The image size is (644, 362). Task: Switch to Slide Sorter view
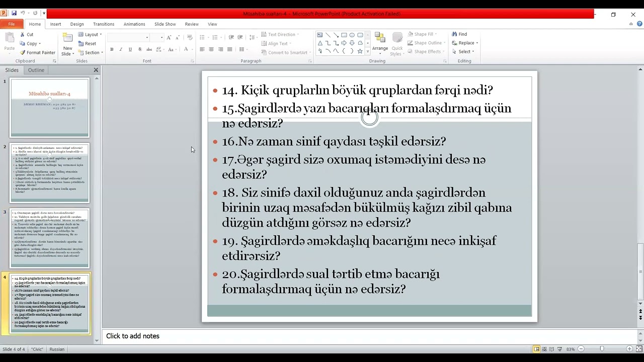coord(544,349)
